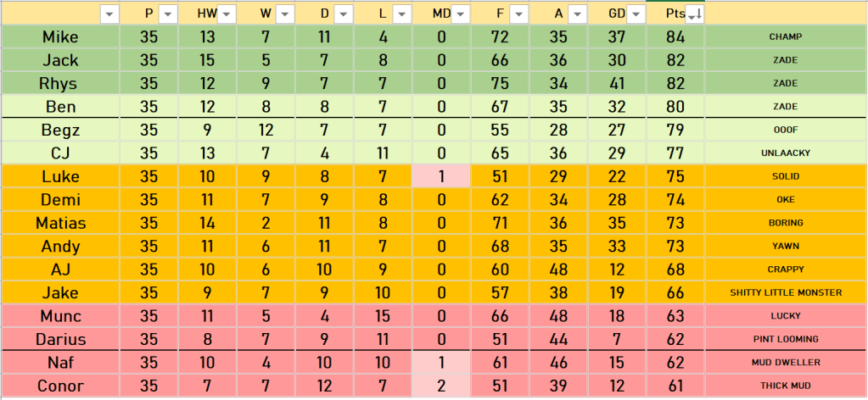Select Rhys's points cell
Viewport: 868px width, 400px height.
tap(675, 84)
